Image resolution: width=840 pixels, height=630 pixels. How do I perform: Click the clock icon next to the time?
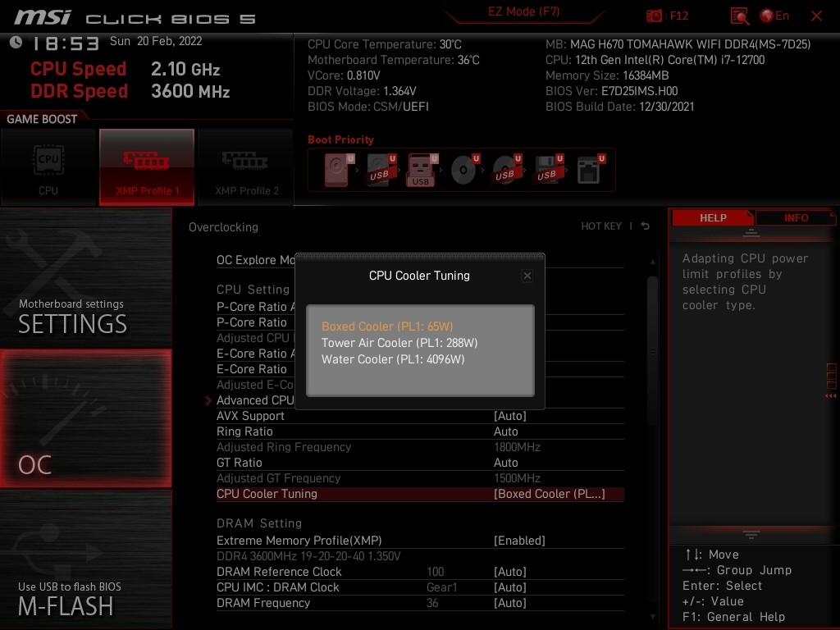(x=16, y=42)
